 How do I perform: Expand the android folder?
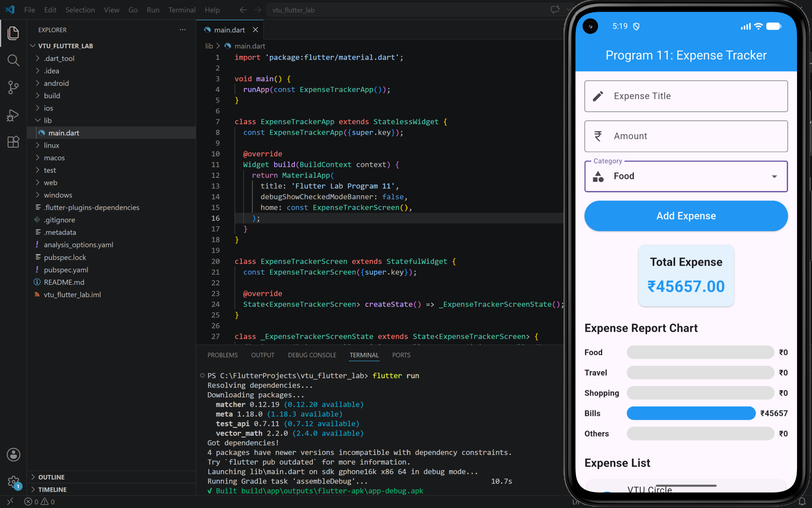coord(111,83)
